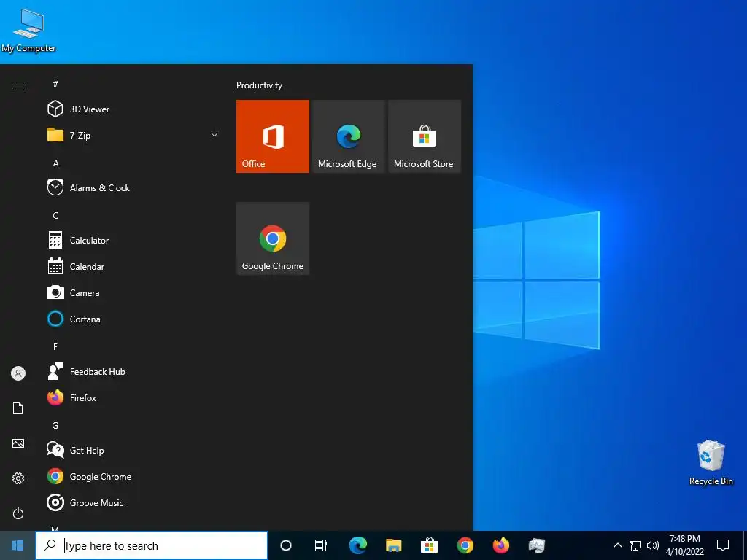This screenshot has height=560, width=747.
Task: Open the monitor app icon on the taskbar
Action: pyautogui.click(x=536, y=545)
